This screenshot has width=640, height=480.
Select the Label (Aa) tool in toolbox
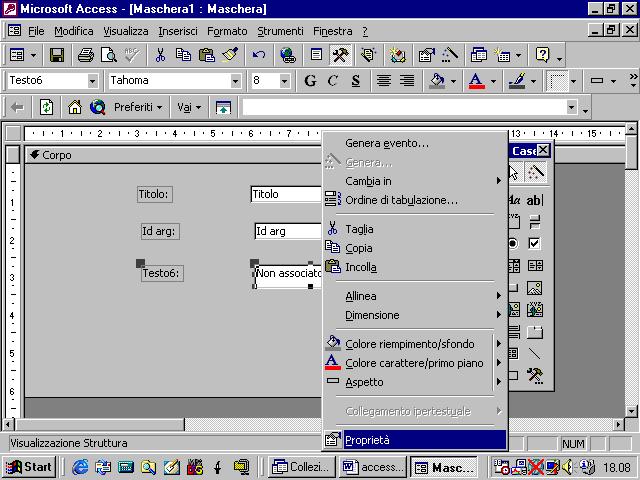click(x=514, y=200)
